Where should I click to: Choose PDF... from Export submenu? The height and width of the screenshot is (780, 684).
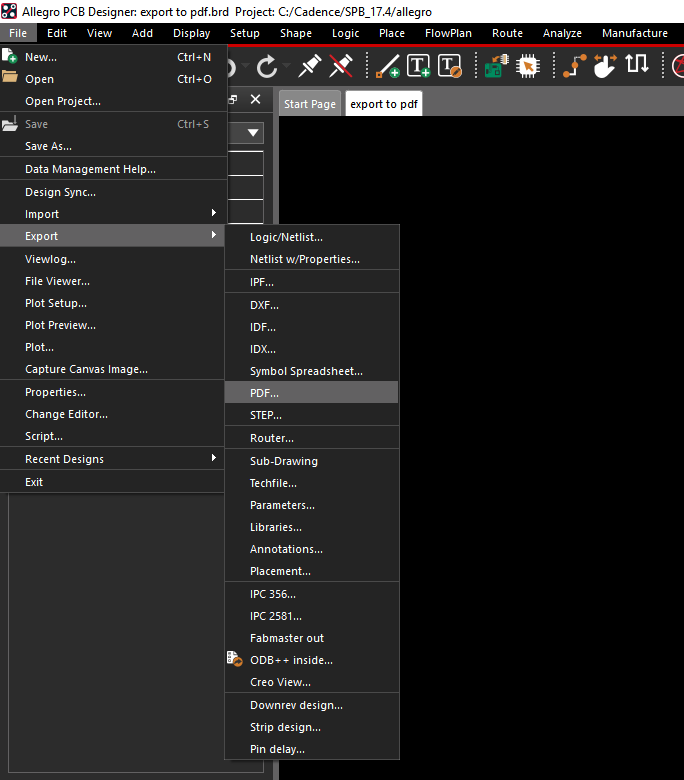(x=311, y=392)
